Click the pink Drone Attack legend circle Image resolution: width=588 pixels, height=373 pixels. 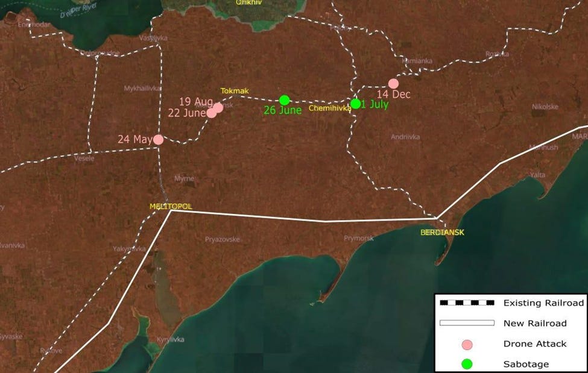[467, 345]
